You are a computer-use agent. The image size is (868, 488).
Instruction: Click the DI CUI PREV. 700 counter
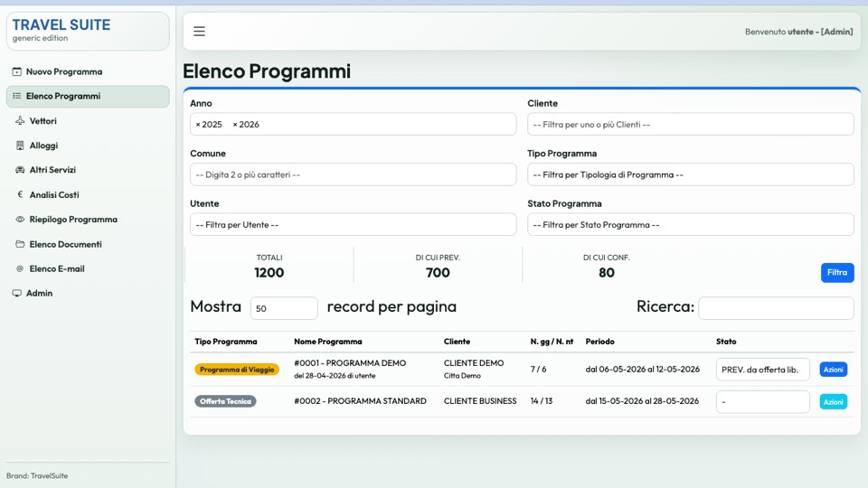coord(438,266)
